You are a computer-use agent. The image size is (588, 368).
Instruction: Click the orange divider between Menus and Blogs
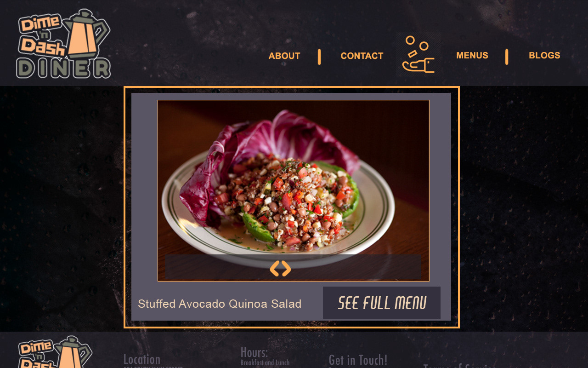click(507, 57)
